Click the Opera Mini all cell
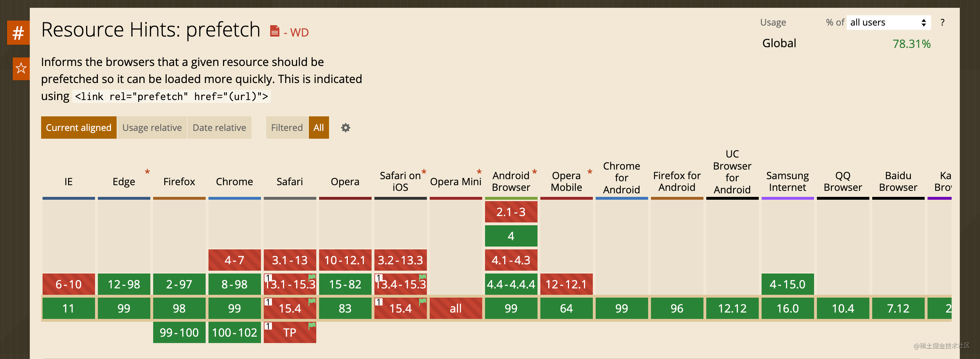980x359 pixels. coord(455,308)
